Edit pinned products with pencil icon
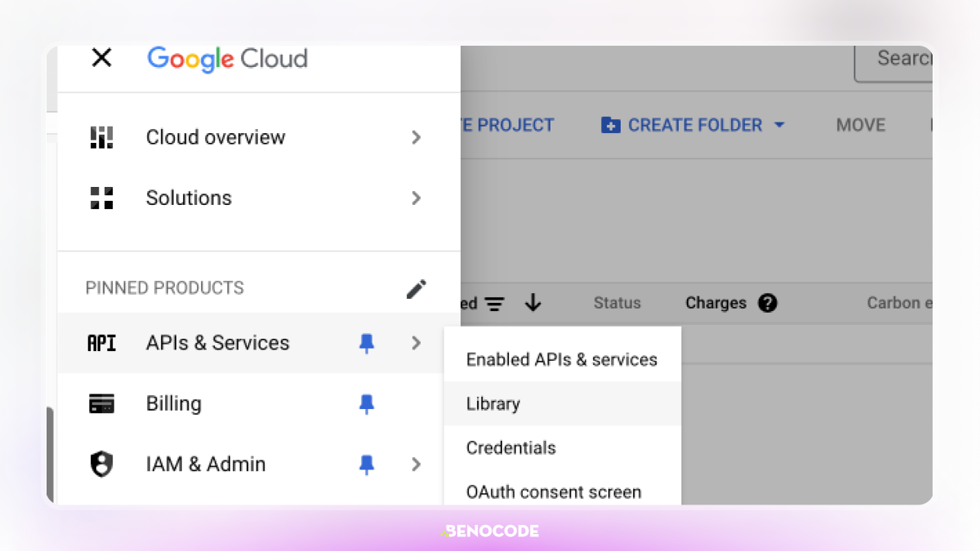980x551 pixels. (416, 289)
